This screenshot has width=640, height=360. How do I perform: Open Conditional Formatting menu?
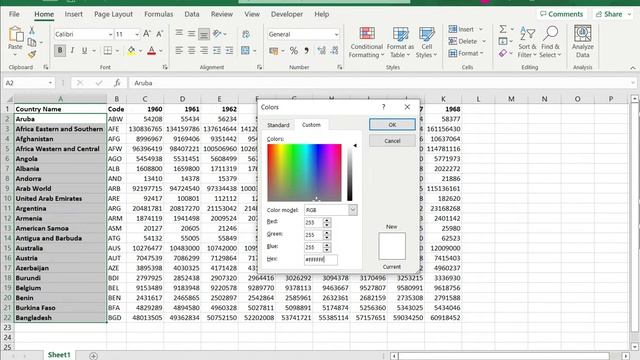367,43
